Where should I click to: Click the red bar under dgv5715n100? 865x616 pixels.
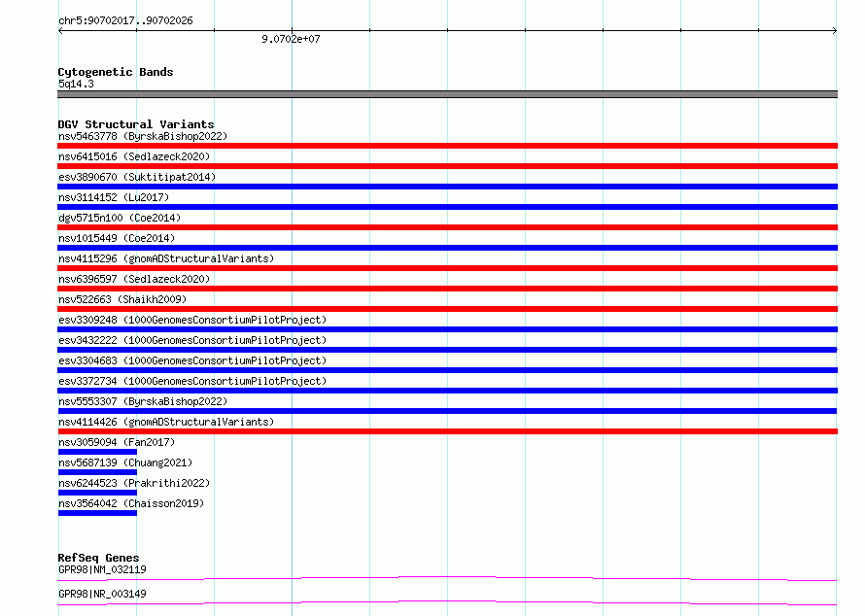pyautogui.click(x=447, y=227)
